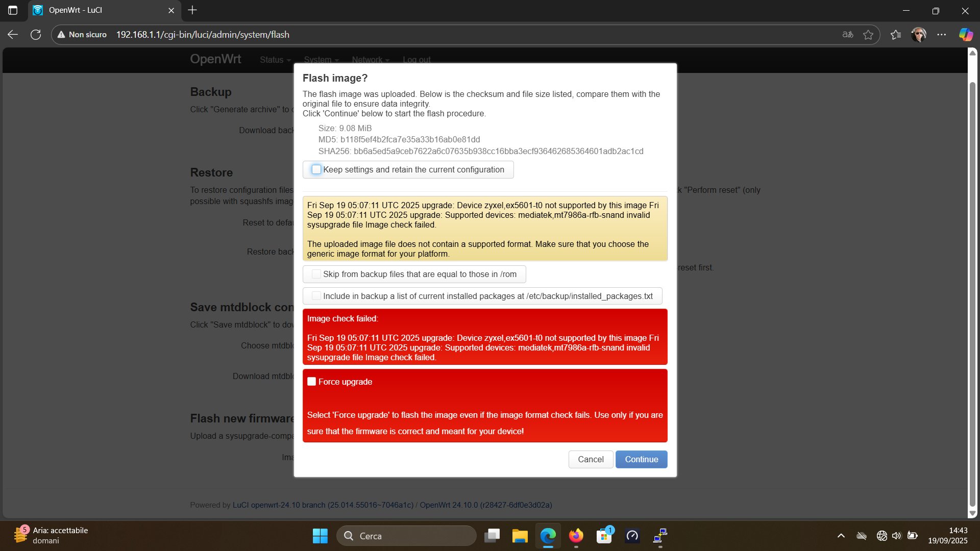Open the tab actions menu button
Viewport: 980px width, 551px height.
click(x=13, y=10)
